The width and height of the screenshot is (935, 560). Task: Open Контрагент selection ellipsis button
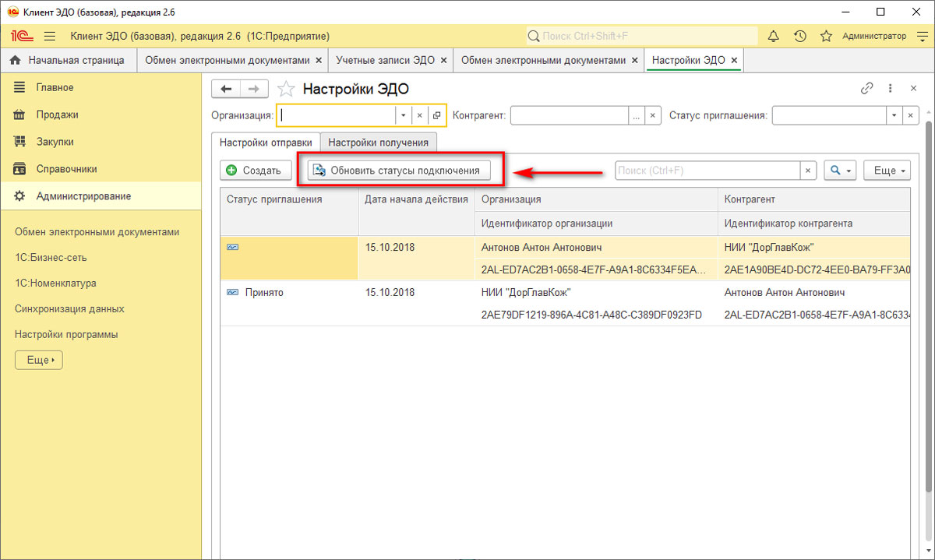click(x=637, y=115)
